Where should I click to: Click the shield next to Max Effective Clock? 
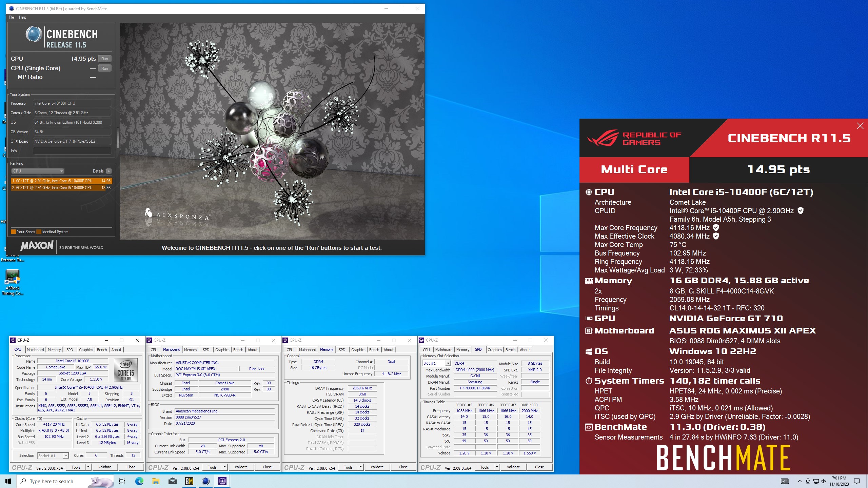(x=716, y=236)
